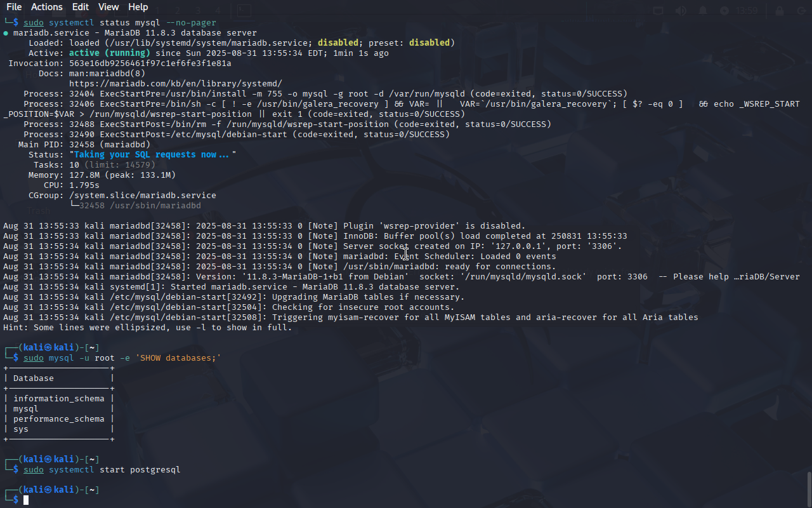
Task: Click the 'Loaded: loaded' service file line
Action: click(242, 43)
